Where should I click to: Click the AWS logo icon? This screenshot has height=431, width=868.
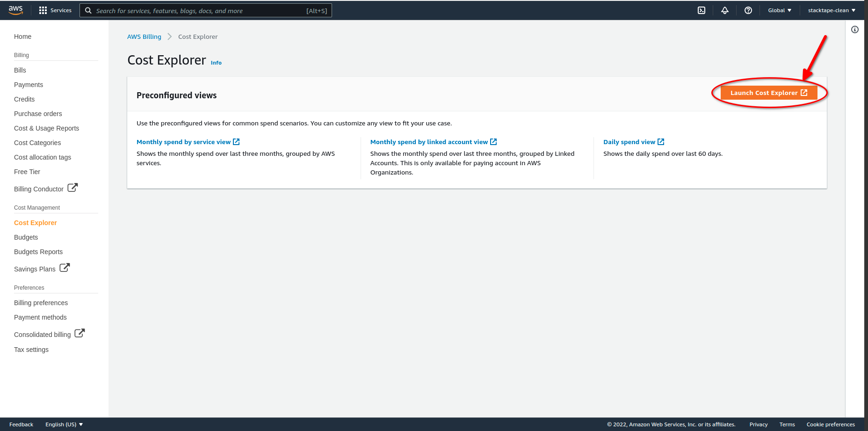pos(15,10)
